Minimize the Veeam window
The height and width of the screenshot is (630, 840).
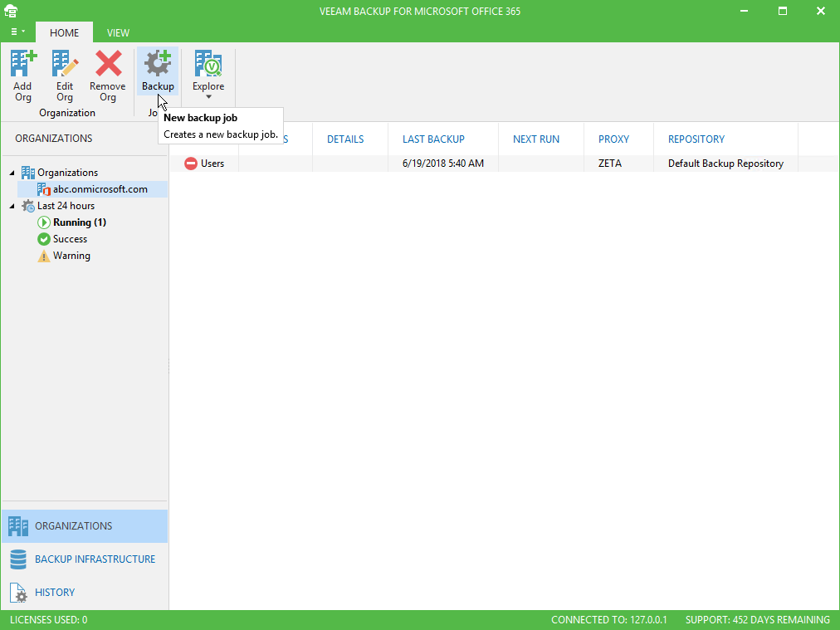tap(744, 11)
